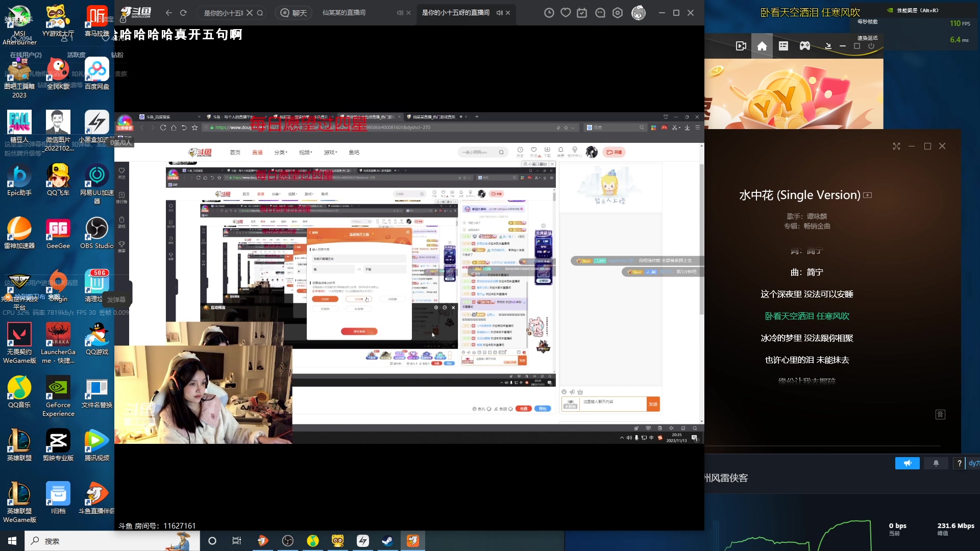Open the Windows Start menu
This screenshot has height=551, width=980.
click(x=12, y=541)
